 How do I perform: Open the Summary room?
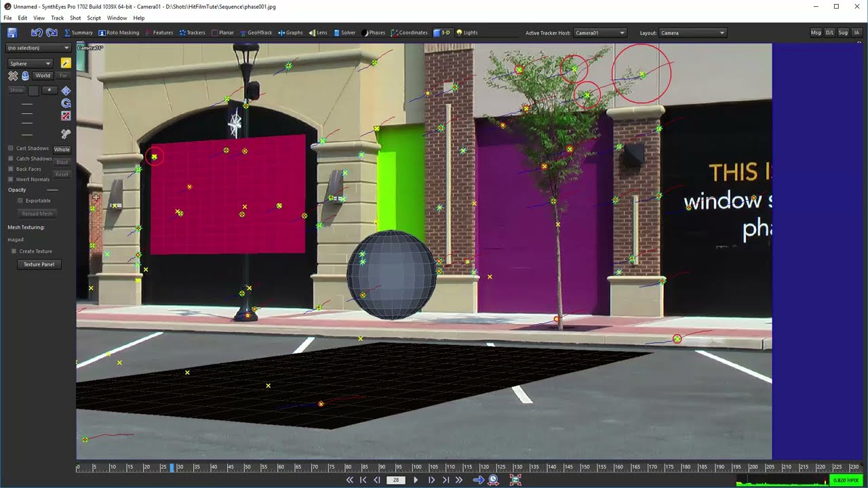point(79,33)
